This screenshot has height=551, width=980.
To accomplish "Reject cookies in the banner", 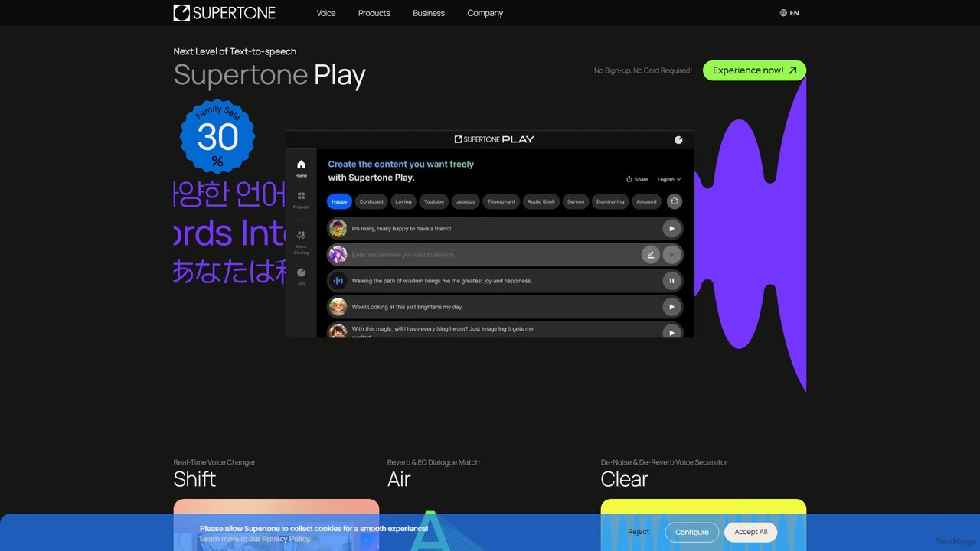I will click(639, 532).
